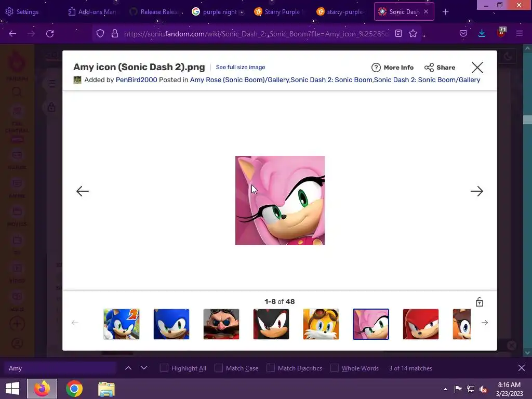The image size is (532, 399).
Task: Open More Info for the image
Action: tap(393, 68)
